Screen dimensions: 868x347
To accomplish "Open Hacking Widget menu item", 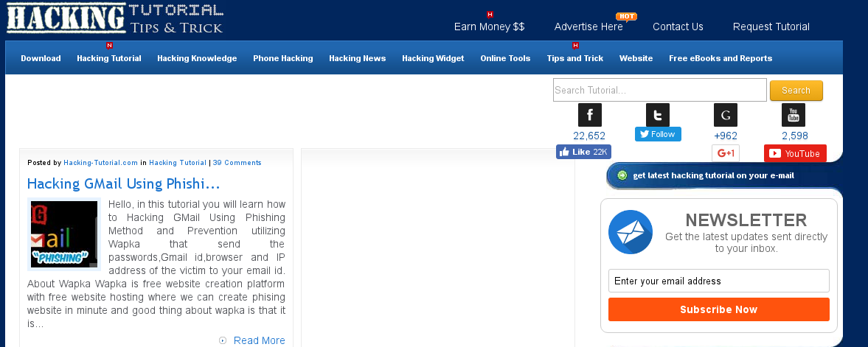I will point(433,58).
